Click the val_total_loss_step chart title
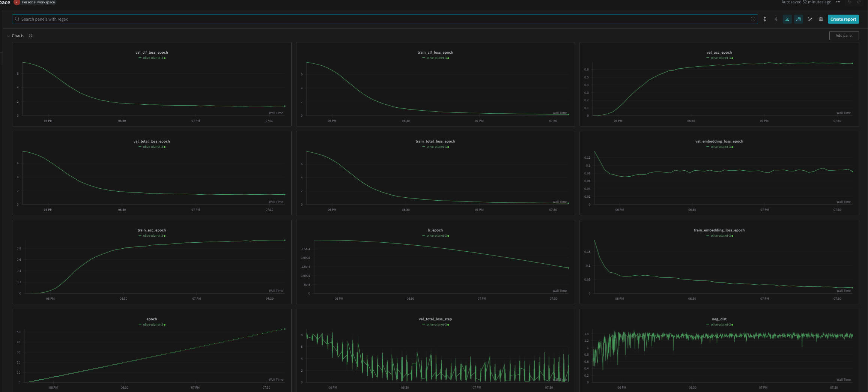 pos(435,319)
